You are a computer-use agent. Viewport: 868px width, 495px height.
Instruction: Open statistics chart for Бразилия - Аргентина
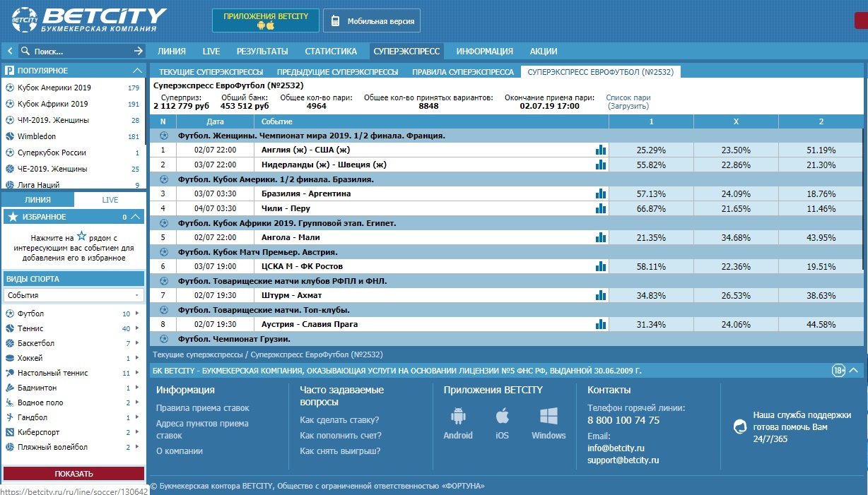coord(601,193)
